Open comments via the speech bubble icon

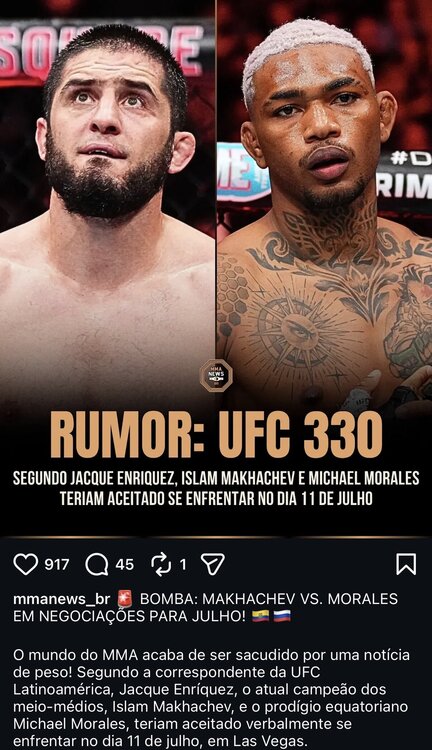[x=97, y=564]
